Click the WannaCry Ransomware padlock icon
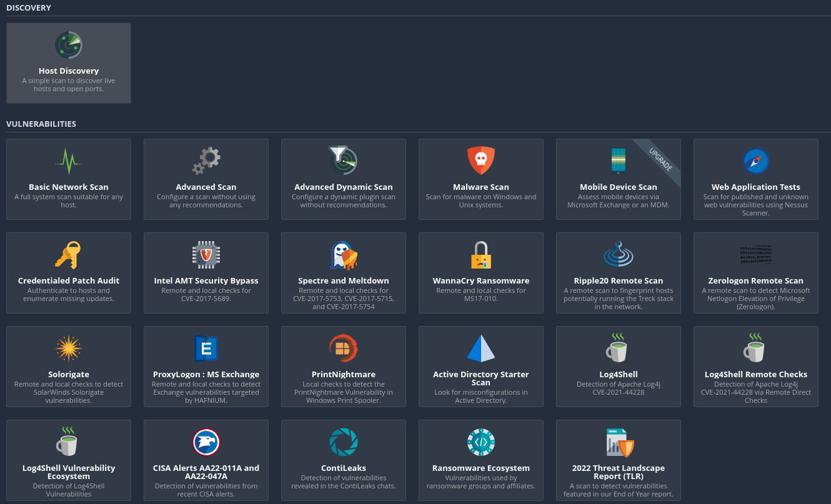This screenshot has width=831, height=504. click(x=481, y=254)
